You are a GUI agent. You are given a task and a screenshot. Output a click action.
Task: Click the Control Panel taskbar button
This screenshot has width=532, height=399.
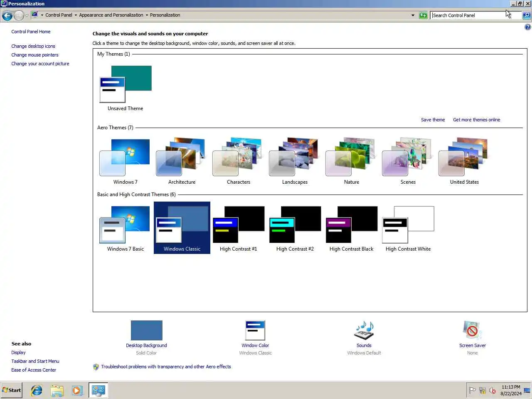(98, 390)
